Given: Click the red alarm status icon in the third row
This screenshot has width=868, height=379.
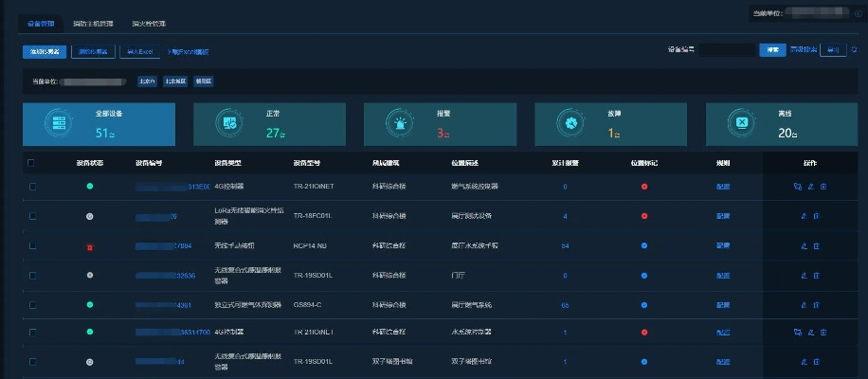Looking at the screenshot, I should [x=90, y=246].
